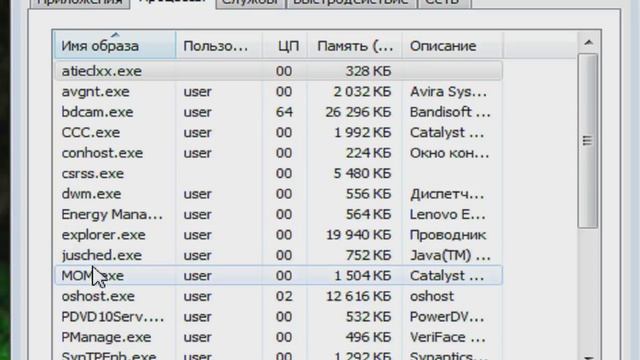This screenshot has width=640, height=360.
Task: Click oshost description cell
Action: (431, 296)
